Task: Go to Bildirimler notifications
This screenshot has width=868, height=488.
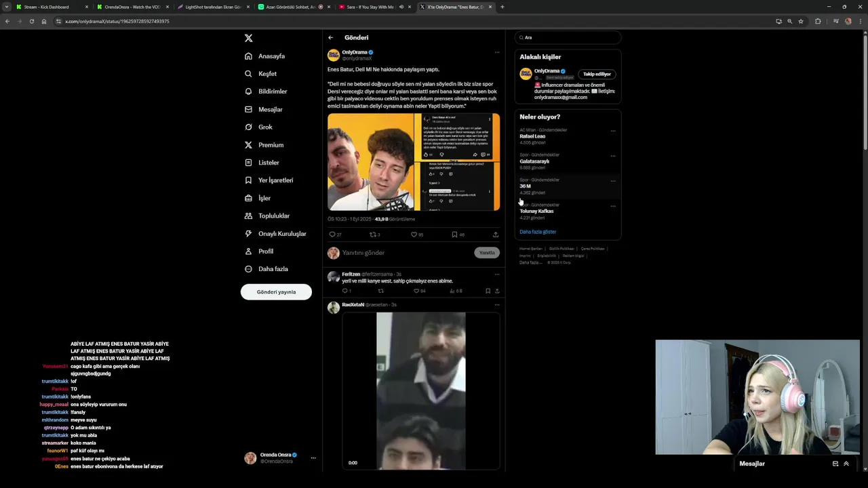Action: 266,91
